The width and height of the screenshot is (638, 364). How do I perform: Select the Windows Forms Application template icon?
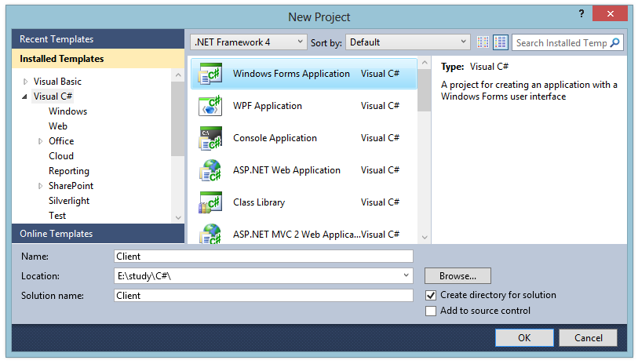(x=210, y=74)
